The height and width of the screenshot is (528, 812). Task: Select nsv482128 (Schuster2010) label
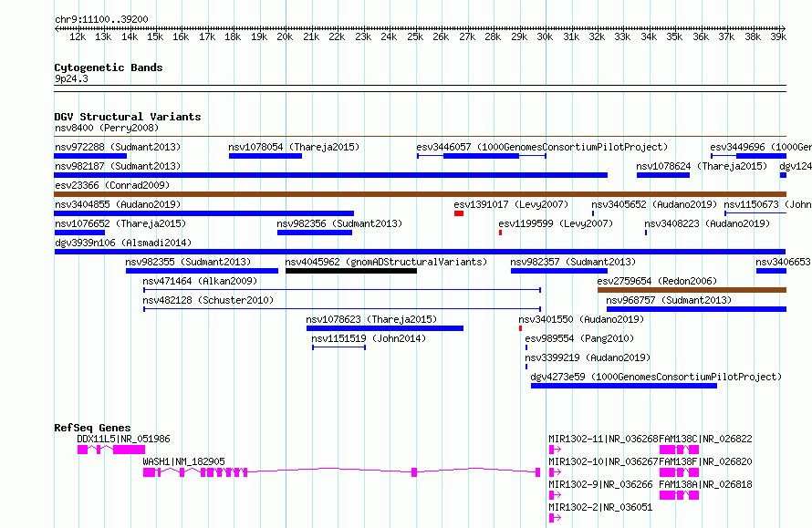click(208, 300)
